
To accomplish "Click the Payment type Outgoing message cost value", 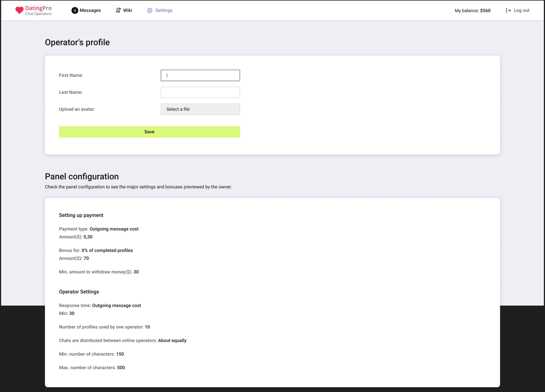I will click(x=114, y=229).
